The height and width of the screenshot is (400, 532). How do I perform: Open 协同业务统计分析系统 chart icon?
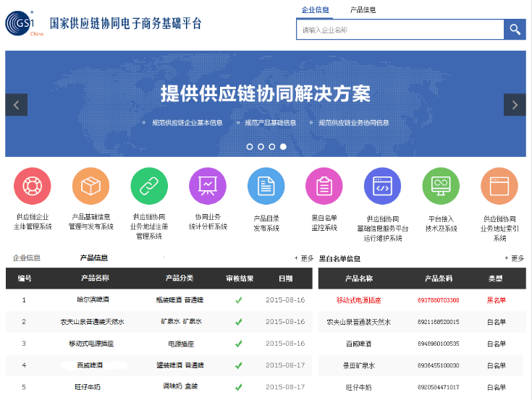click(208, 186)
